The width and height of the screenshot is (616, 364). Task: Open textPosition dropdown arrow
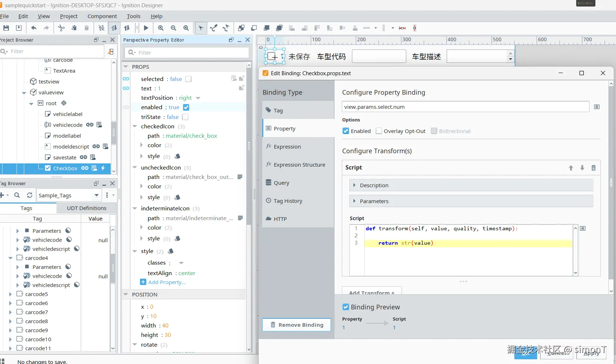coord(198,98)
